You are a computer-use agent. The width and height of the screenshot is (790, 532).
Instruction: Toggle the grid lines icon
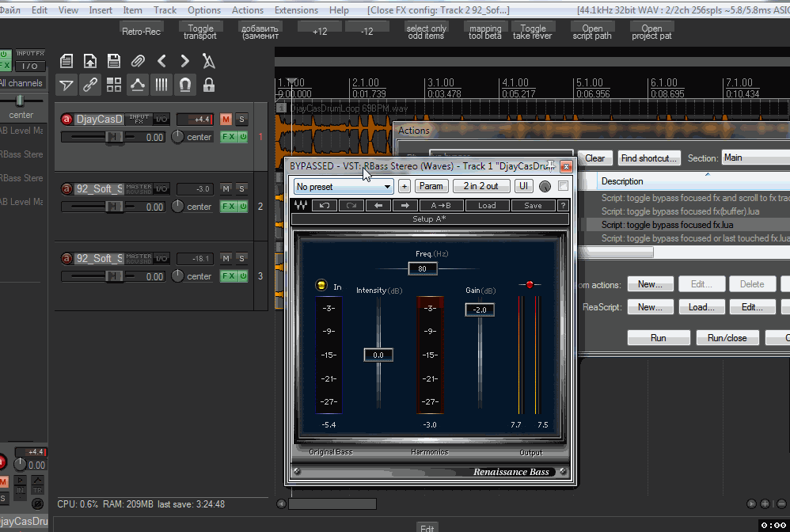pyautogui.click(x=161, y=85)
